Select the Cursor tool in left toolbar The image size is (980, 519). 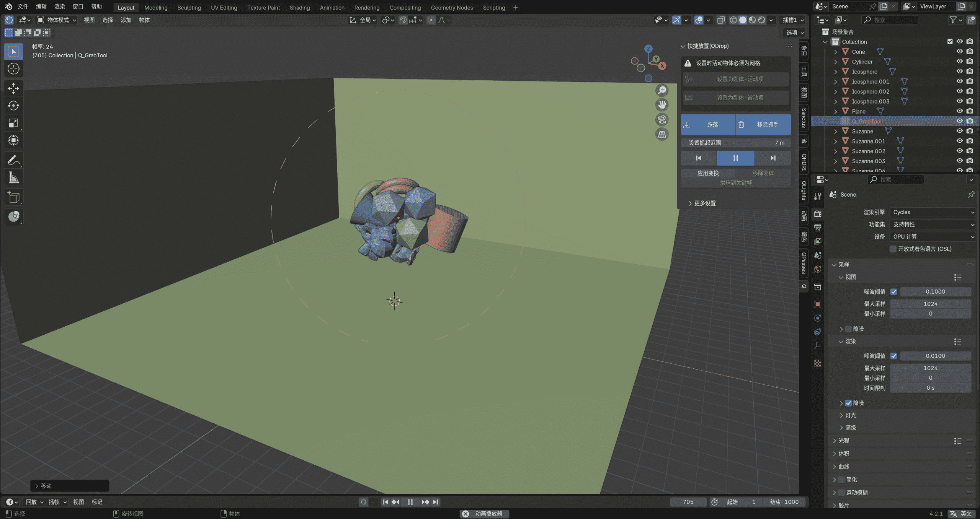[x=13, y=68]
